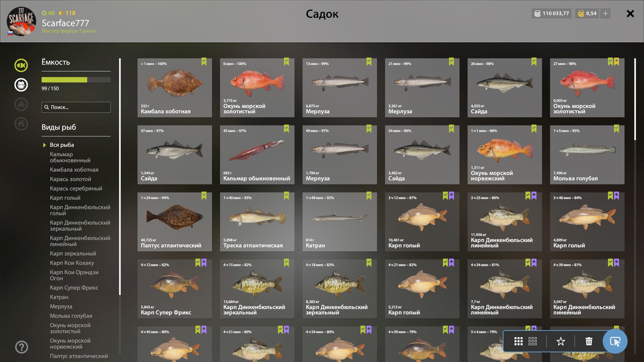Toggle green bookmark on Кальмар обыкновенный card

pos(286,129)
